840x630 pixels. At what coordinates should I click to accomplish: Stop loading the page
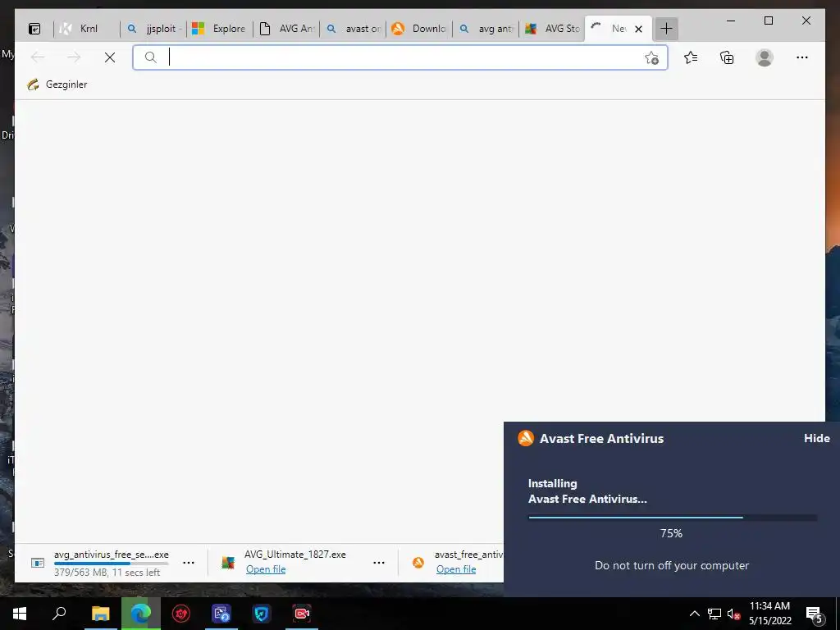tap(110, 57)
